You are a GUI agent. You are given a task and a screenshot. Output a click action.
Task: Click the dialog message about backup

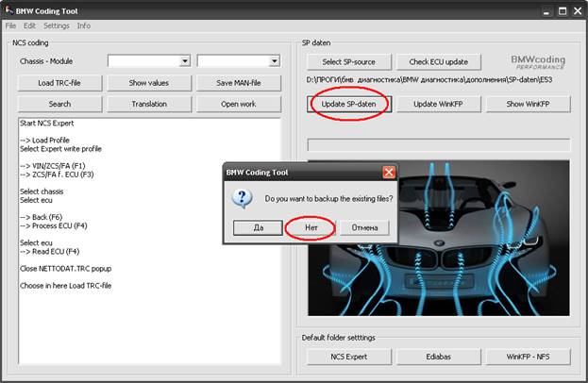328,199
